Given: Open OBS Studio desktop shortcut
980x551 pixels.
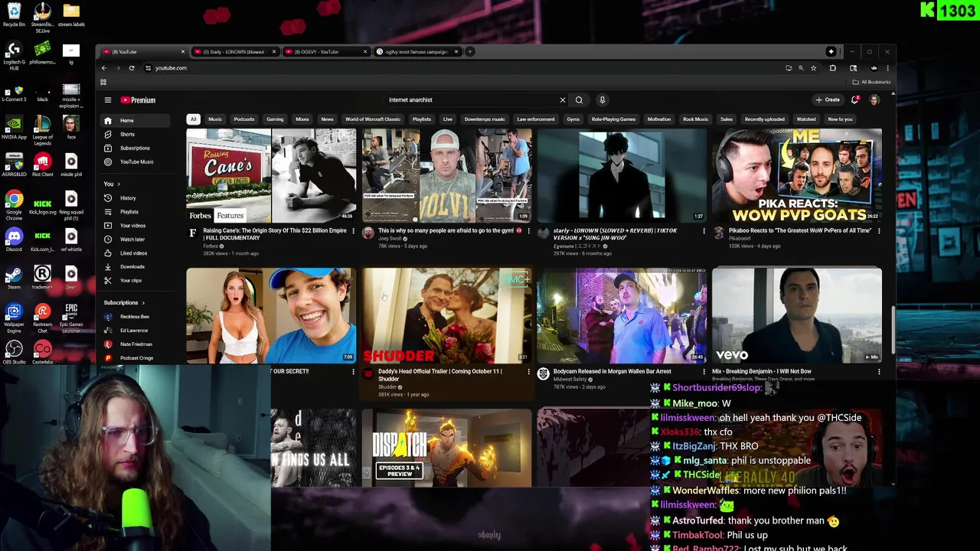Looking at the screenshot, I should click(14, 352).
